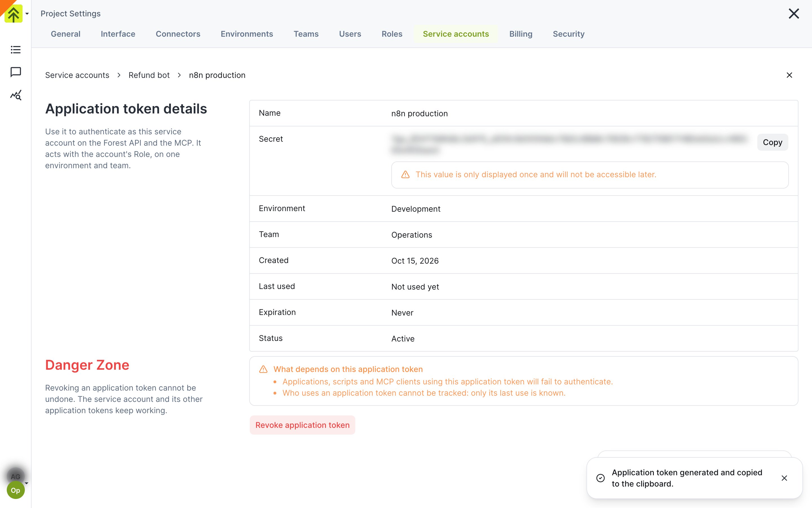
Task: Open the Environments tab
Action: coord(247,34)
